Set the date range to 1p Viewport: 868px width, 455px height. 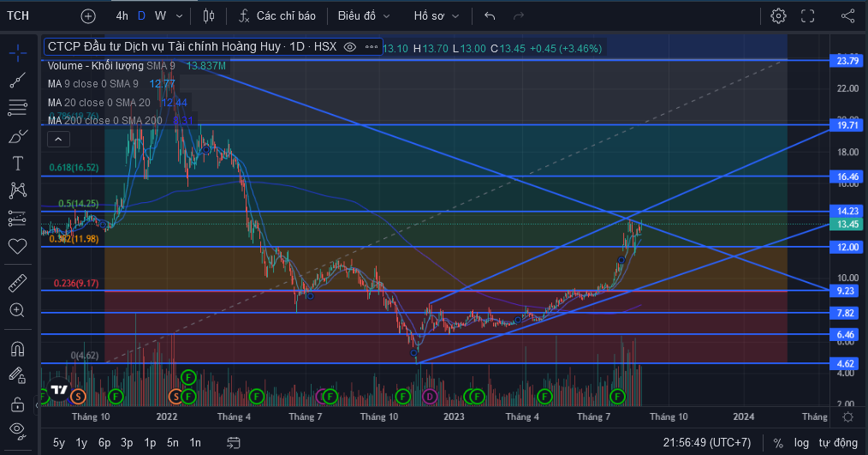150,443
